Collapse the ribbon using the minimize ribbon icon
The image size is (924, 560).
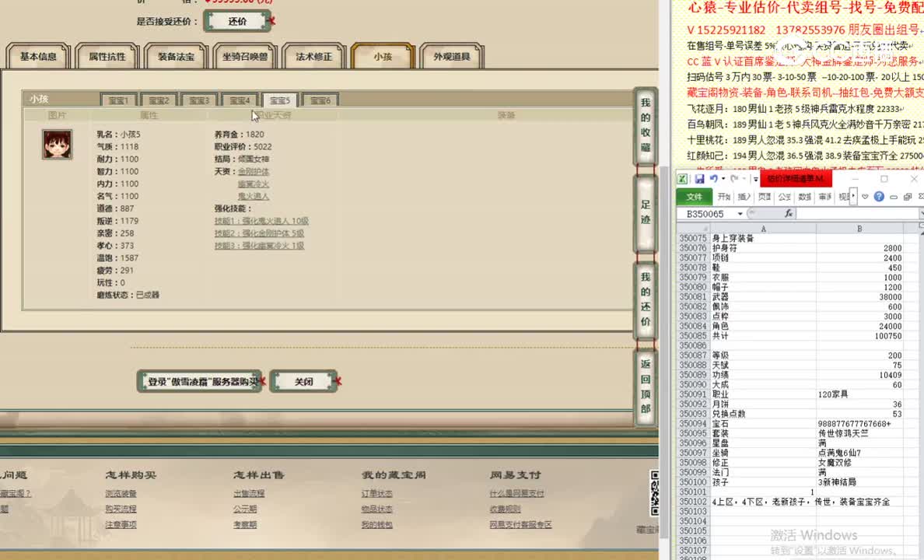coord(894,196)
